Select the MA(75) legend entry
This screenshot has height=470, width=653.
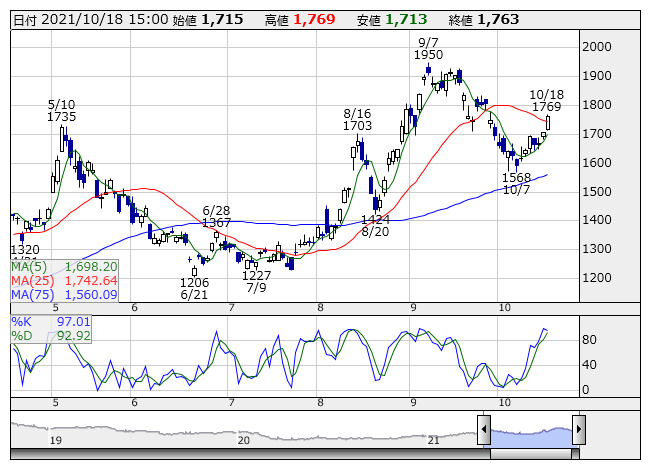(x=64, y=295)
